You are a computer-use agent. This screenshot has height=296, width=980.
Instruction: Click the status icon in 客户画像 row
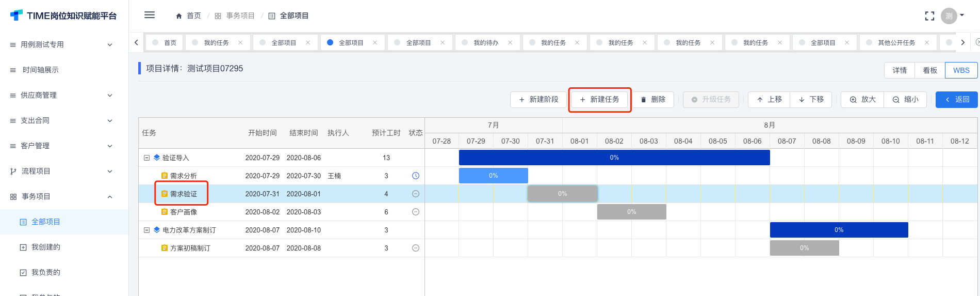(x=416, y=212)
